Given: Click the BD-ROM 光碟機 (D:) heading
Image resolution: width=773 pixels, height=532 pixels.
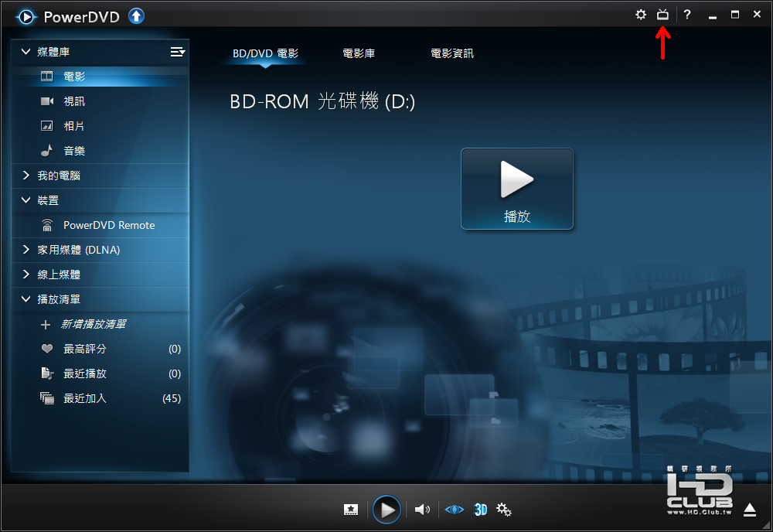Looking at the screenshot, I should [322, 101].
